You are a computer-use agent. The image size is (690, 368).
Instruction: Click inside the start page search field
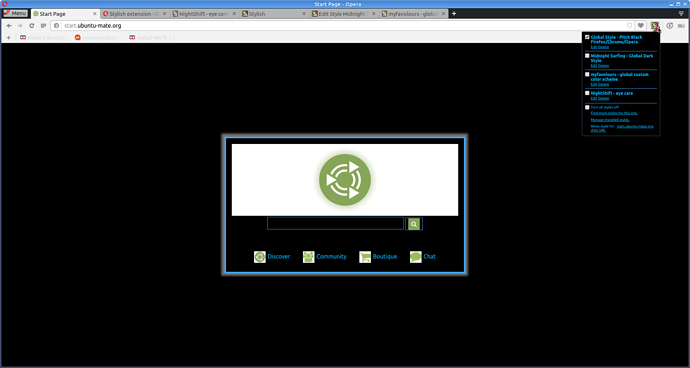click(335, 224)
